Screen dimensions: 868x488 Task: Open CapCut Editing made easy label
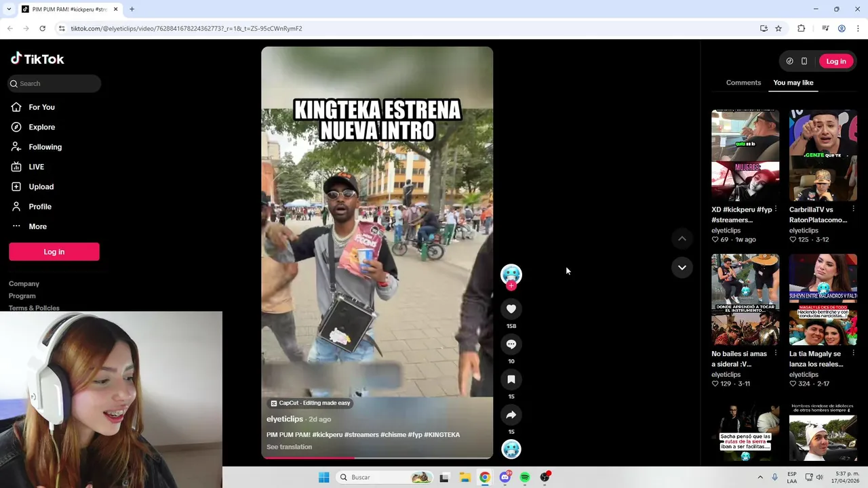310,403
